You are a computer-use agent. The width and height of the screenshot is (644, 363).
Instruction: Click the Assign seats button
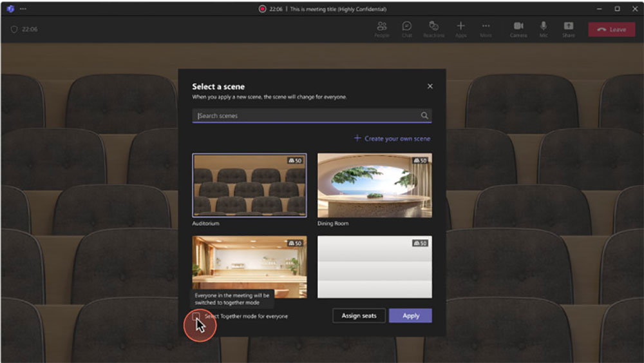tap(359, 316)
